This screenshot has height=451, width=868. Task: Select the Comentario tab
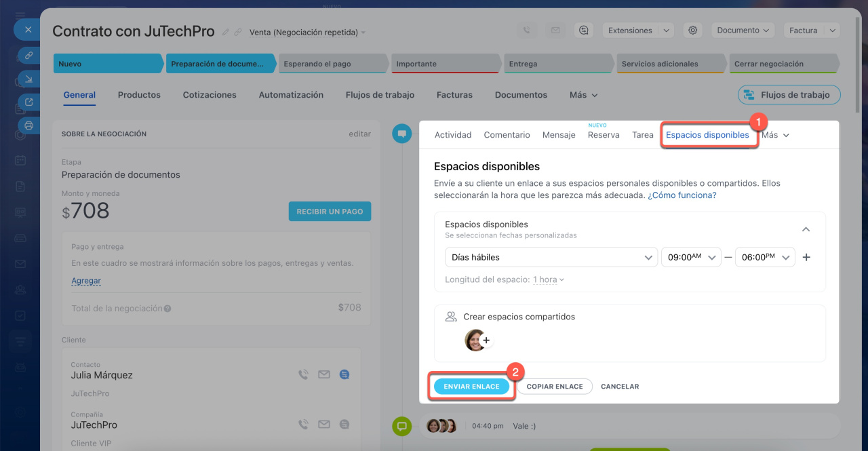pyautogui.click(x=507, y=135)
